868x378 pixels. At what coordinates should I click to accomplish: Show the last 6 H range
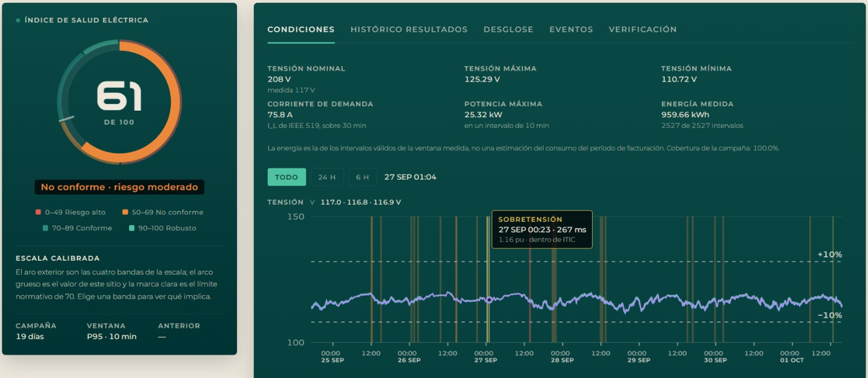[x=363, y=177]
